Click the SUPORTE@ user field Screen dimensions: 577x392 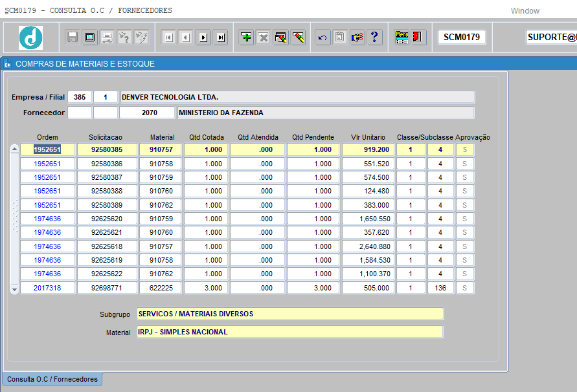click(x=551, y=37)
